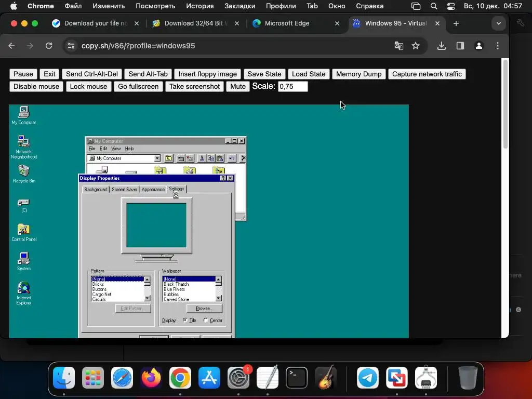Screen dimensions: 532x399
Task: Open Chrome downloads icon
Action: 442,46
